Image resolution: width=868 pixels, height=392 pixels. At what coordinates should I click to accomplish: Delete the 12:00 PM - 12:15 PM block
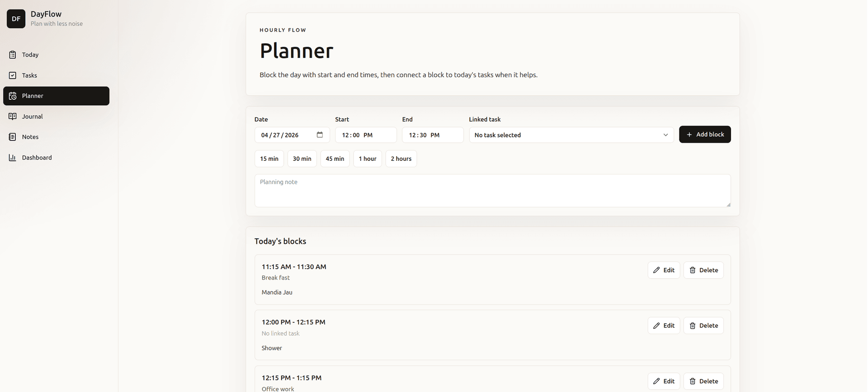703,326
